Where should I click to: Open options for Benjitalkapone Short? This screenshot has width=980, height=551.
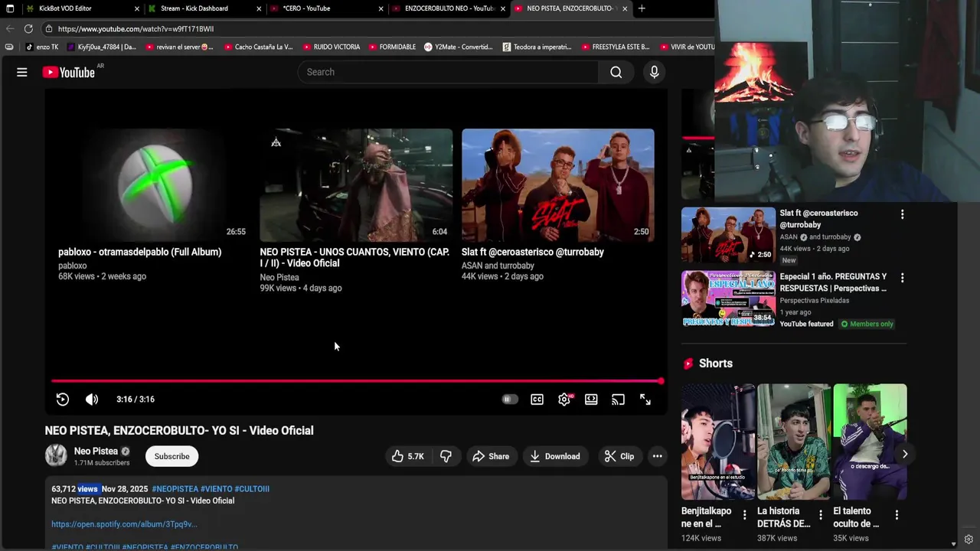click(744, 515)
